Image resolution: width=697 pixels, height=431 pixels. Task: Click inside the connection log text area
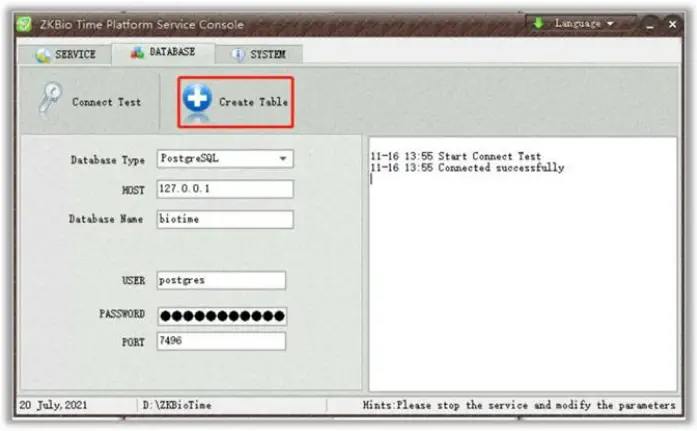coord(523,265)
